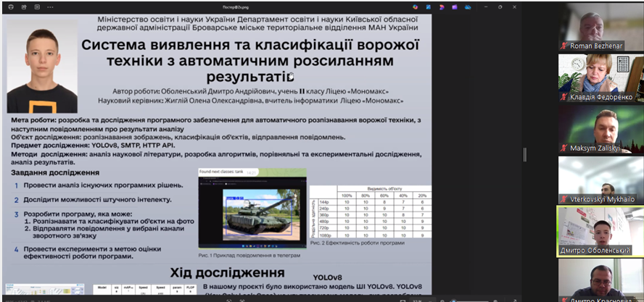Click 'Found next classes: tank' message text
This screenshot has width=644, height=302.
(221, 172)
